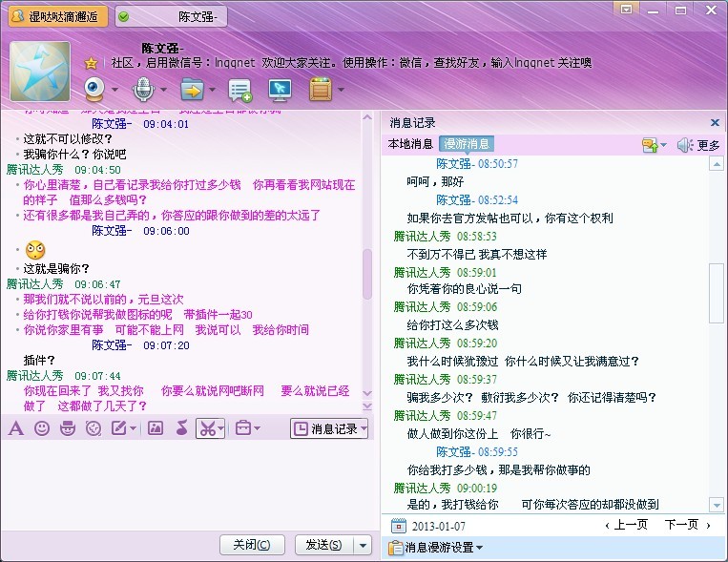Click the briefcase tools icon
The image size is (728, 562).
tap(243, 428)
